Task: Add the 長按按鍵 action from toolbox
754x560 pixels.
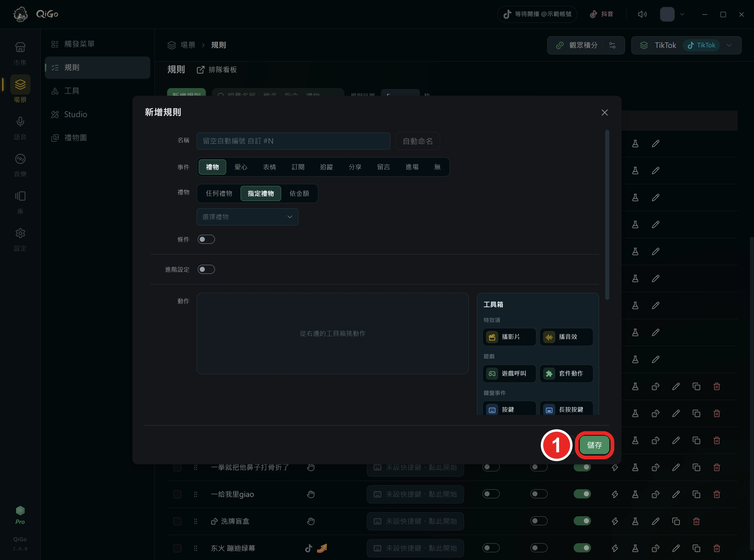Action: pyautogui.click(x=566, y=409)
